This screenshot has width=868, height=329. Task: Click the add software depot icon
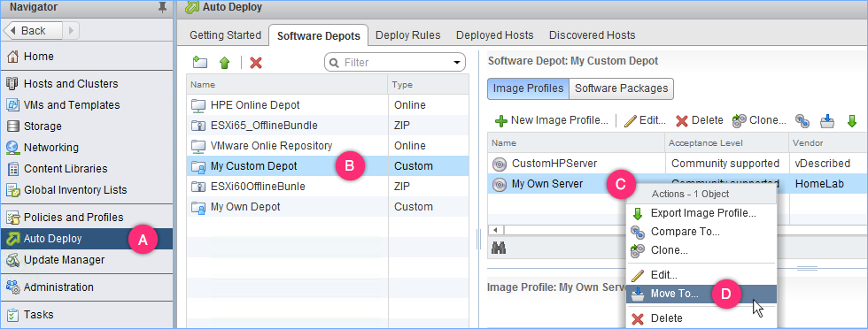click(200, 63)
